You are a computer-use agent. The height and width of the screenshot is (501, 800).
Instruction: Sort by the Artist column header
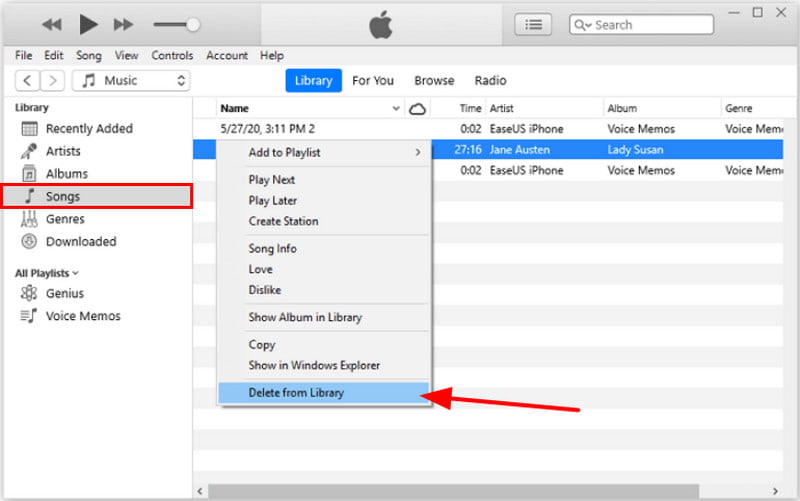[x=502, y=108]
